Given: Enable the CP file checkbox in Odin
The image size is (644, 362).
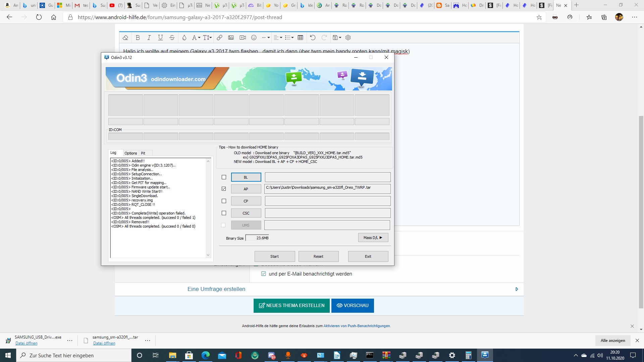Looking at the screenshot, I should pos(224,201).
